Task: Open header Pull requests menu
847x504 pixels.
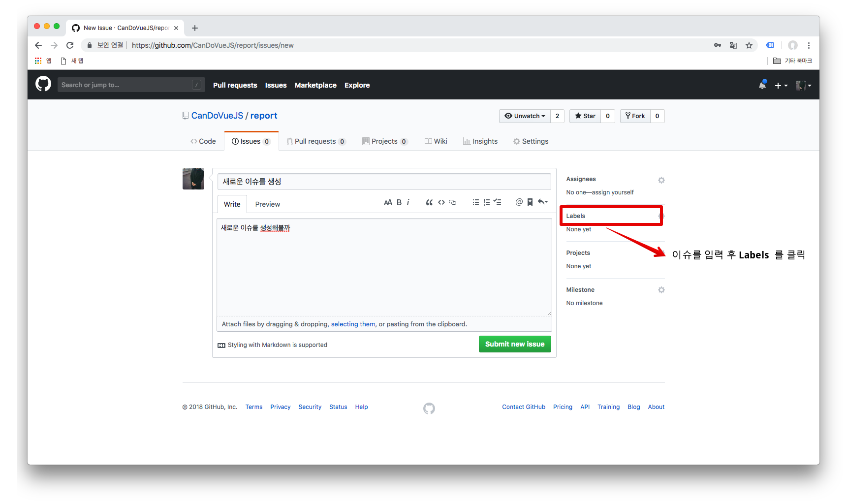Action: pos(235,85)
